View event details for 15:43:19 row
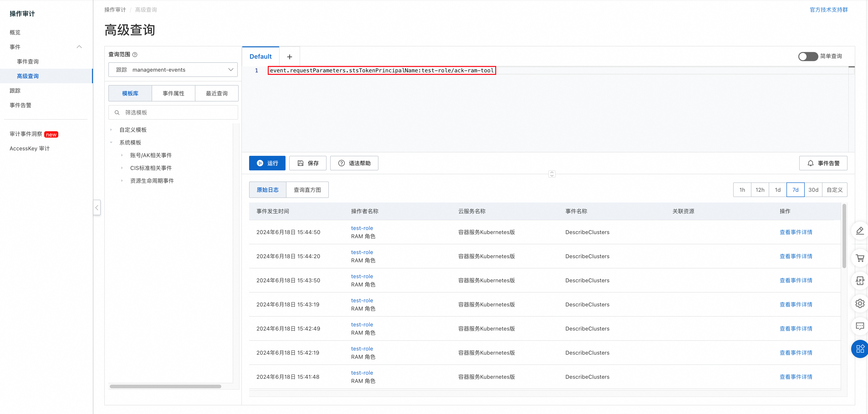Screen dimensions: 868x414 click(x=796, y=305)
